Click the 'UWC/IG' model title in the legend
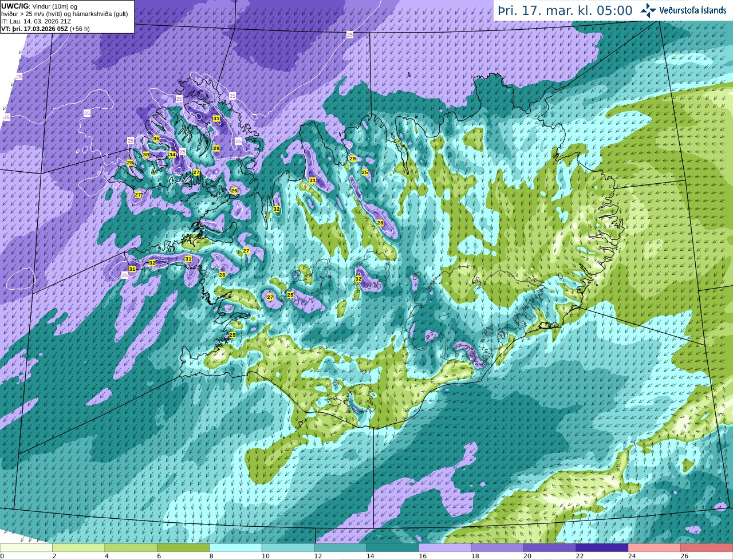733x560 pixels. click(15, 6)
